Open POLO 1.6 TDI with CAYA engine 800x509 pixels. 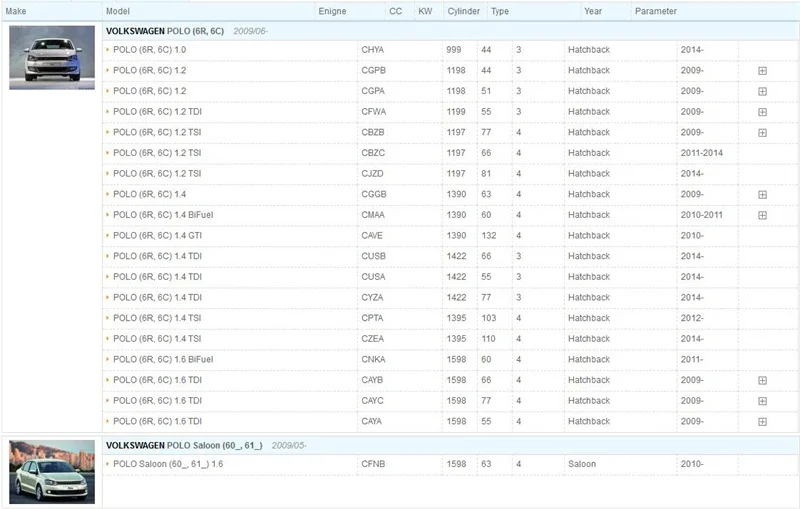[157, 421]
